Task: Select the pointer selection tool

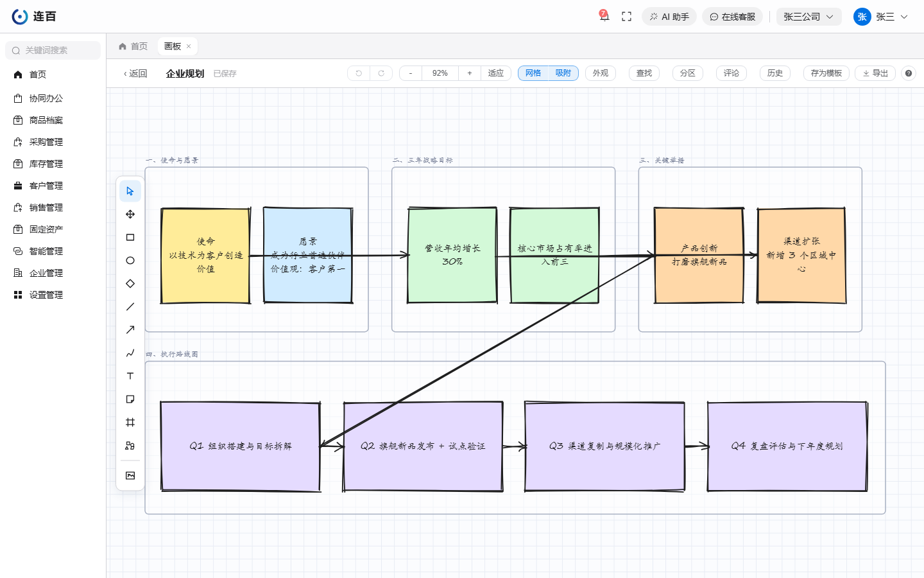Action: (x=130, y=191)
